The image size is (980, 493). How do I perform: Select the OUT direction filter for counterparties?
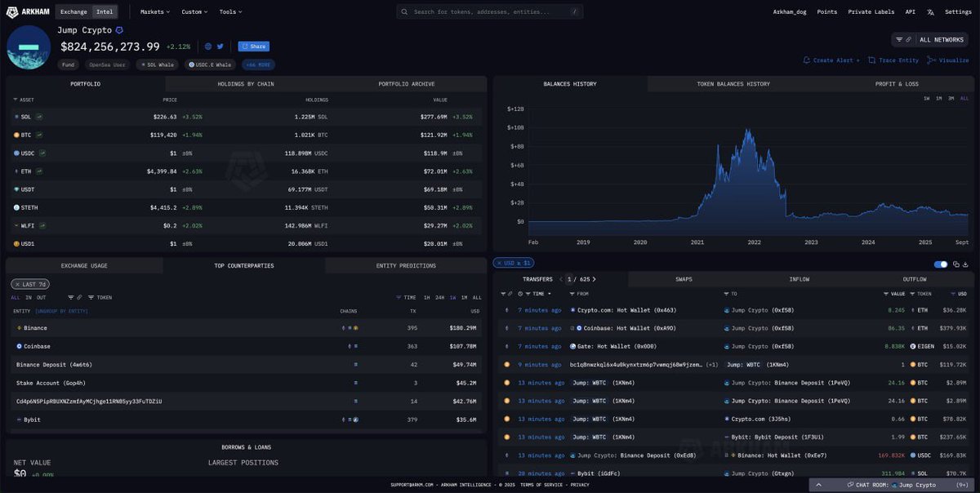click(x=41, y=298)
